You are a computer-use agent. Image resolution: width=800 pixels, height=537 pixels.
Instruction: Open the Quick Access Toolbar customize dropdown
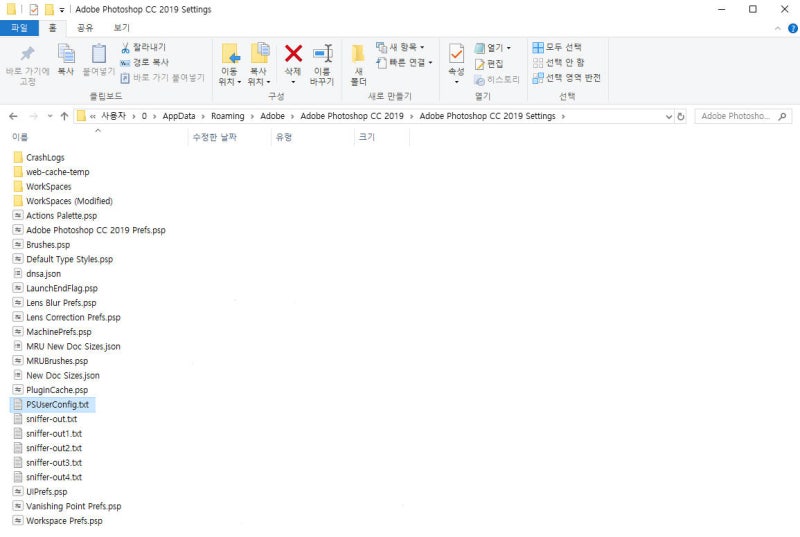point(62,10)
